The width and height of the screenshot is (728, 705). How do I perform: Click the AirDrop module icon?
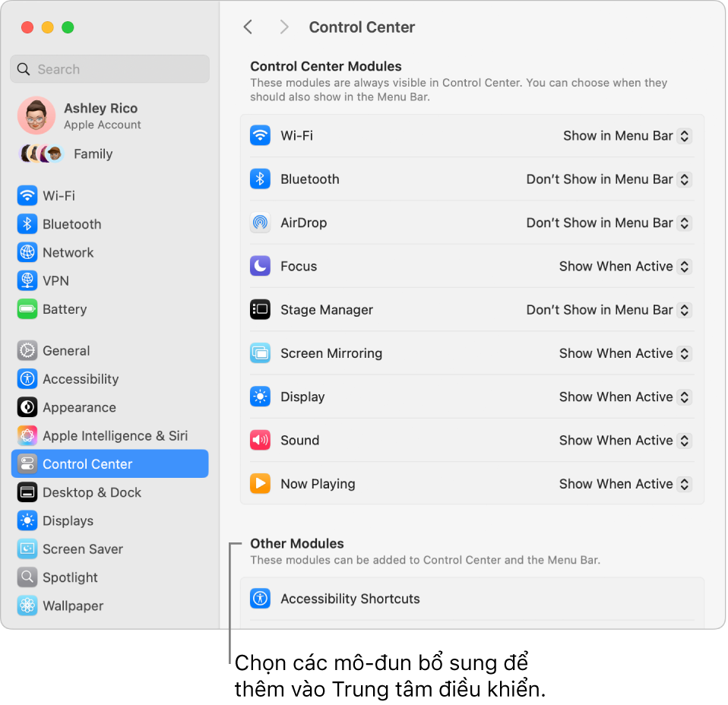point(260,223)
